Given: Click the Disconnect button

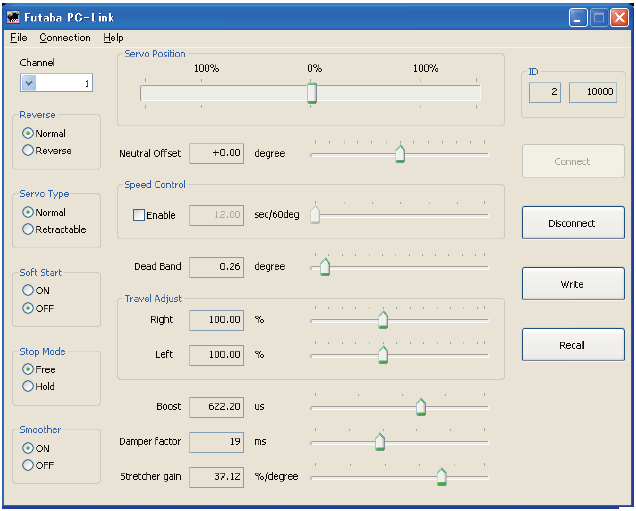Looking at the screenshot, I should [x=573, y=223].
